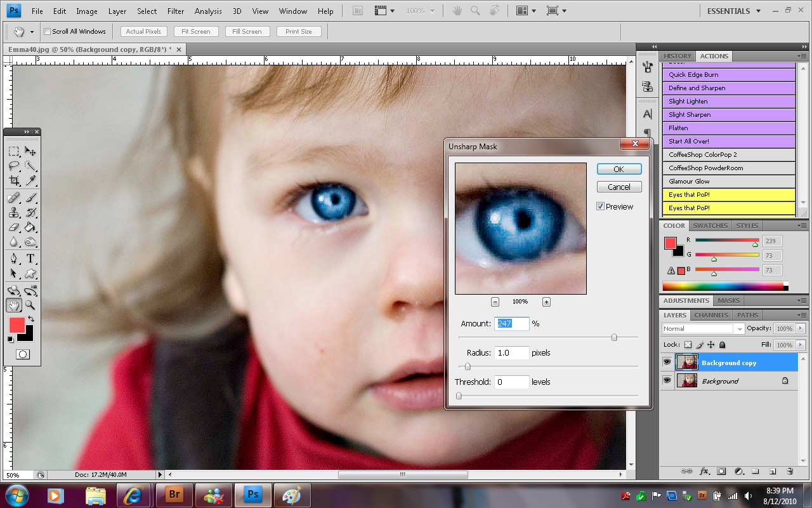Click the Radius slider handle
The image size is (812, 508).
[x=468, y=366]
